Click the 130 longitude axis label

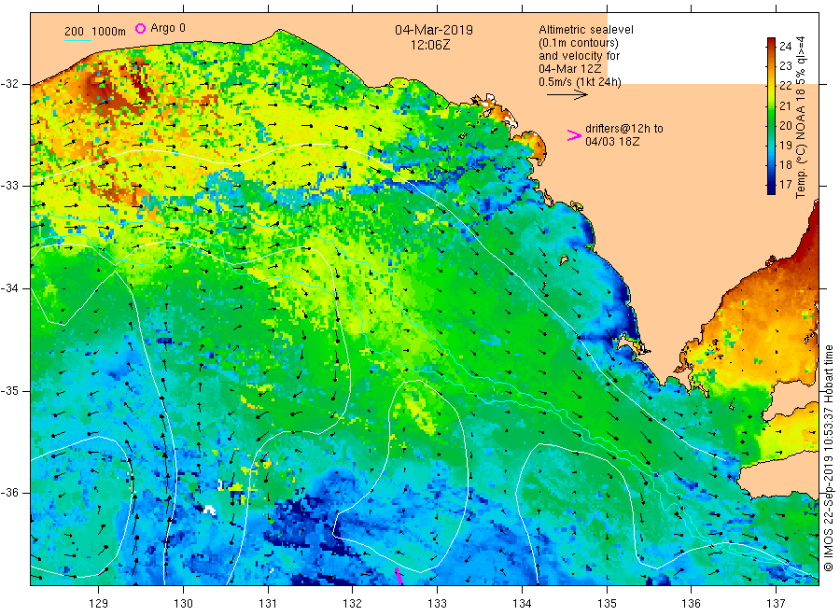click(x=183, y=604)
